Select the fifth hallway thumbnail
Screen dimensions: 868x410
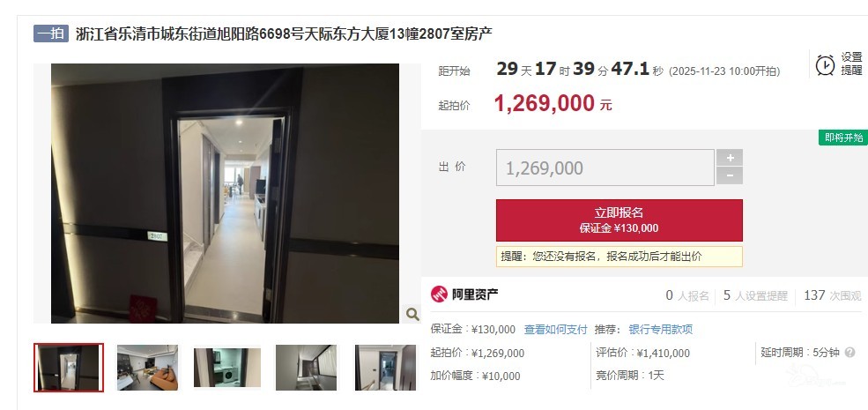385,368
